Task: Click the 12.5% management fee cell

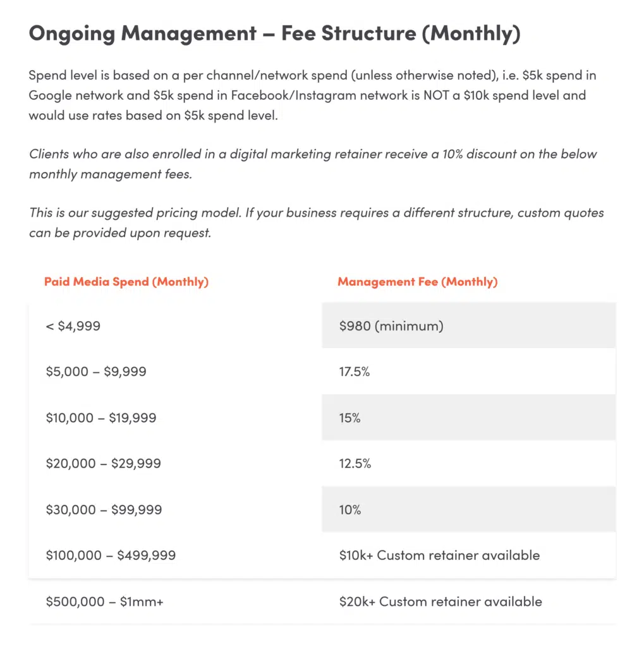Action: pyautogui.click(x=355, y=464)
